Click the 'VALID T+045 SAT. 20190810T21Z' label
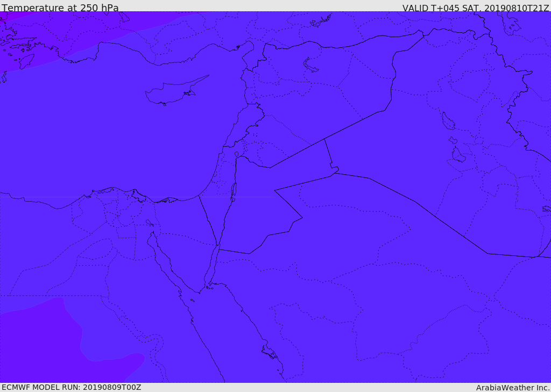 point(476,8)
